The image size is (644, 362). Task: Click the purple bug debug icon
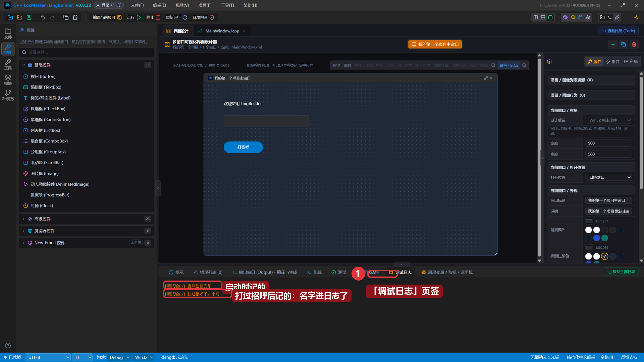(565, 17)
